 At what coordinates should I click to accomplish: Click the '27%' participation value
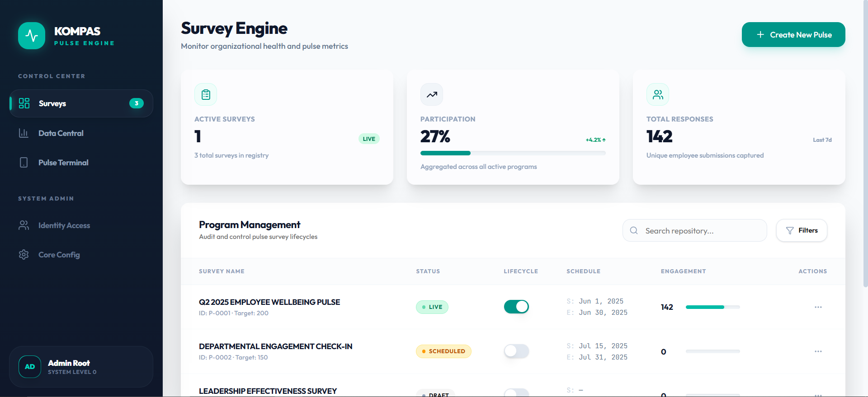(435, 136)
